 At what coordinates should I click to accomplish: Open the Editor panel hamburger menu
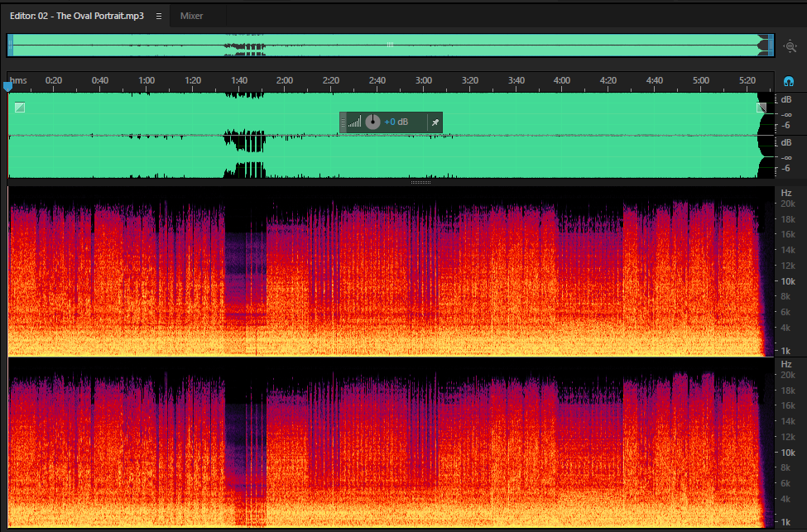[159, 16]
